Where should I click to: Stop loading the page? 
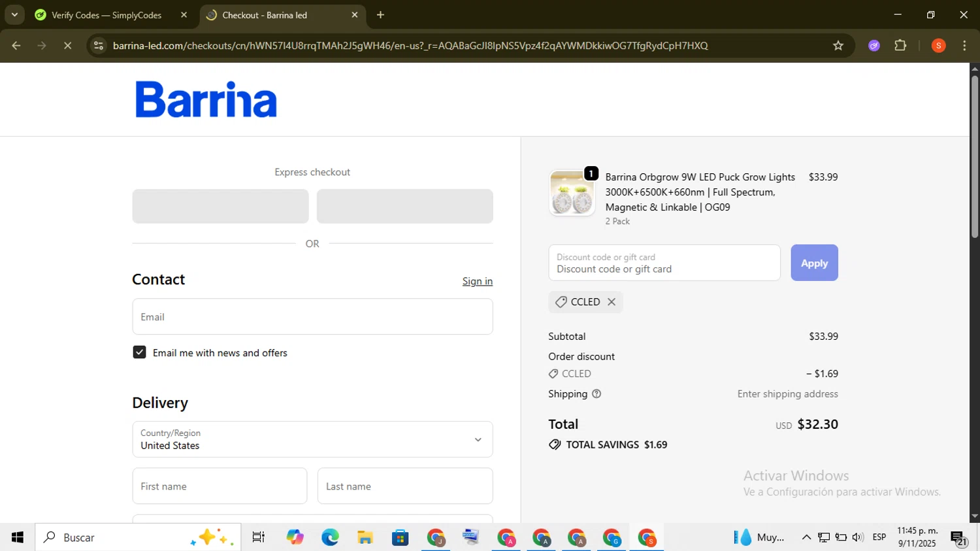(x=67, y=46)
